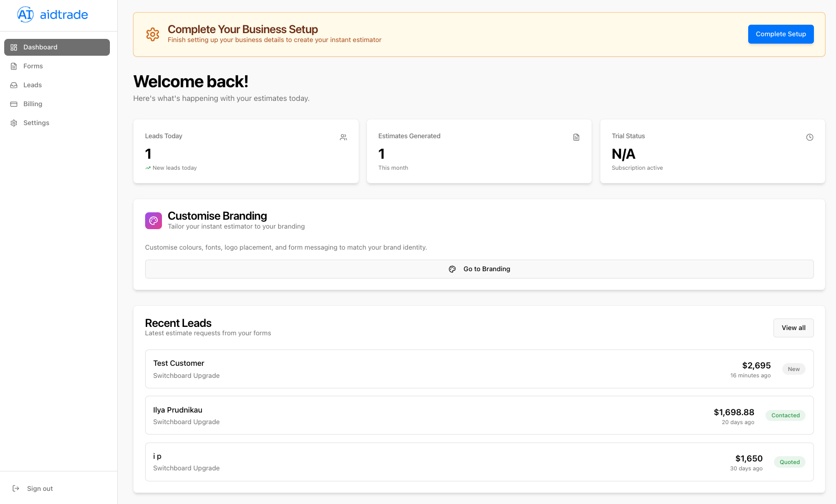Open Settings from the sidebar
The height and width of the screenshot is (504, 836).
[x=36, y=123]
